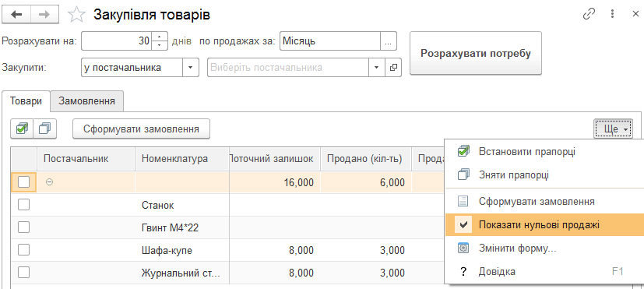Open the 'у постачальника' dropdown arrow
The image size is (644, 289).
(191, 68)
